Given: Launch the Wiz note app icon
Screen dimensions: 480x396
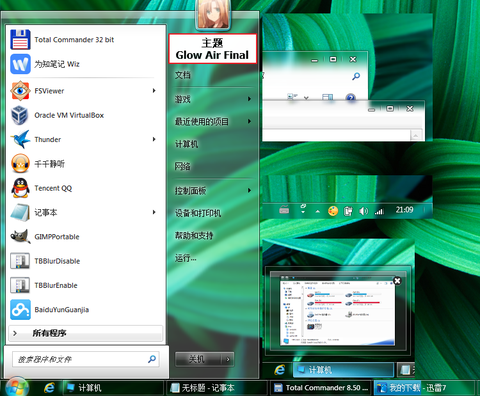Looking at the screenshot, I should tap(20, 64).
